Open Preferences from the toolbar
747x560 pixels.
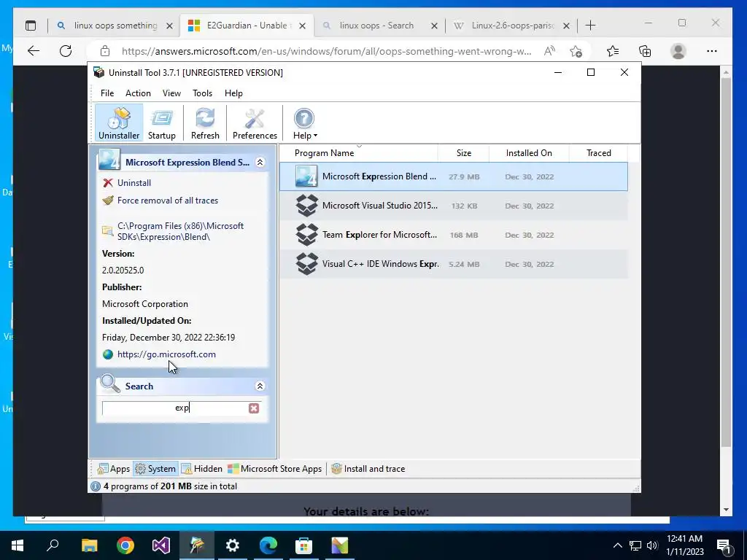tap(255, 123)
